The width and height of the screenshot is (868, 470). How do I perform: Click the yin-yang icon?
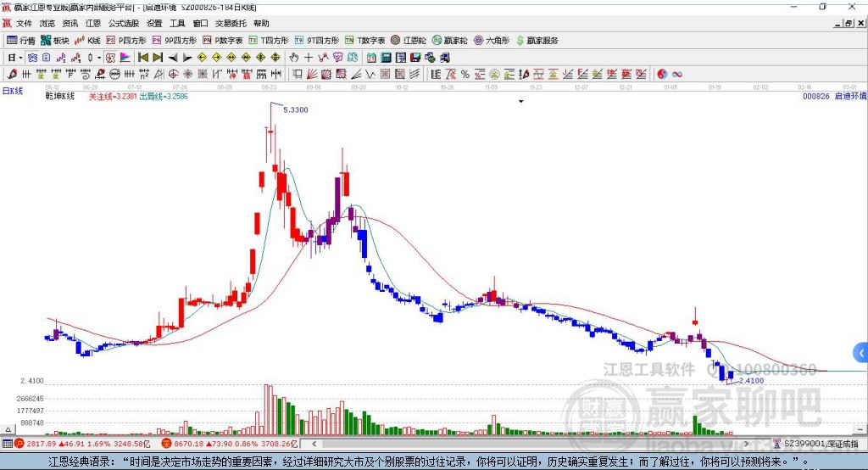(x=662, y=75)
